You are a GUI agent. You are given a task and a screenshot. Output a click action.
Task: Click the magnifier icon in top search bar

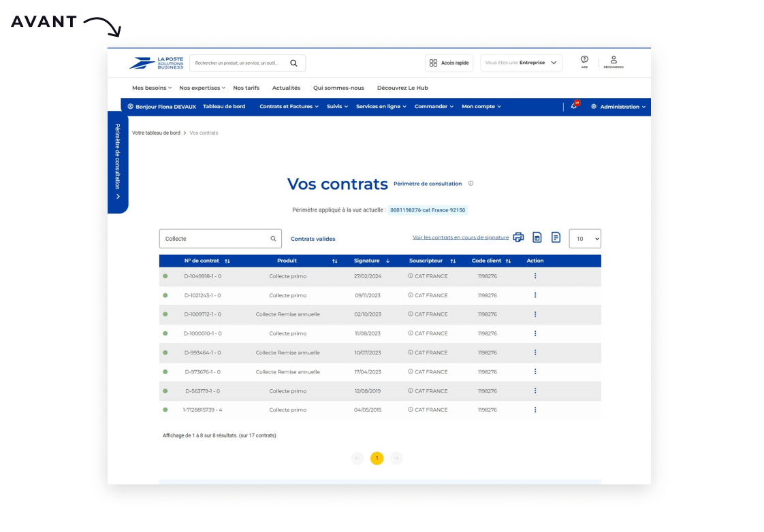(293, 63)
